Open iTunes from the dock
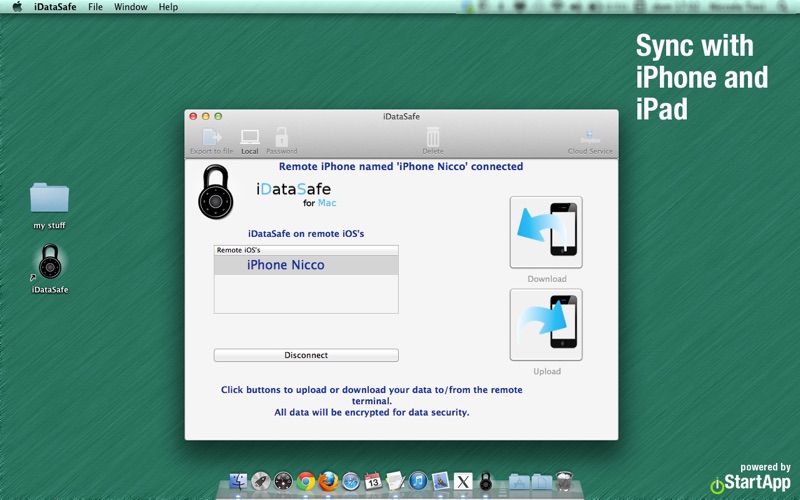The width and height of the screenshot is (800, 500). (x=418, y=481)
